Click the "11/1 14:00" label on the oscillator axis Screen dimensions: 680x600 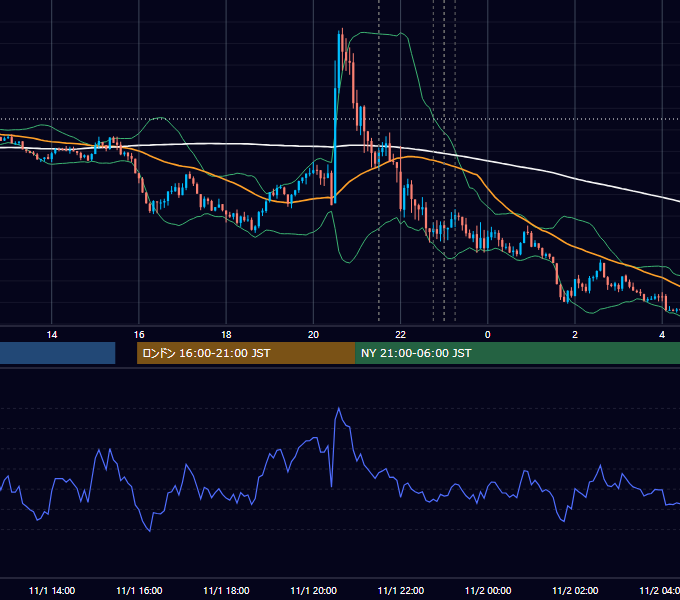pyautogui.click(x=52, y=590)
